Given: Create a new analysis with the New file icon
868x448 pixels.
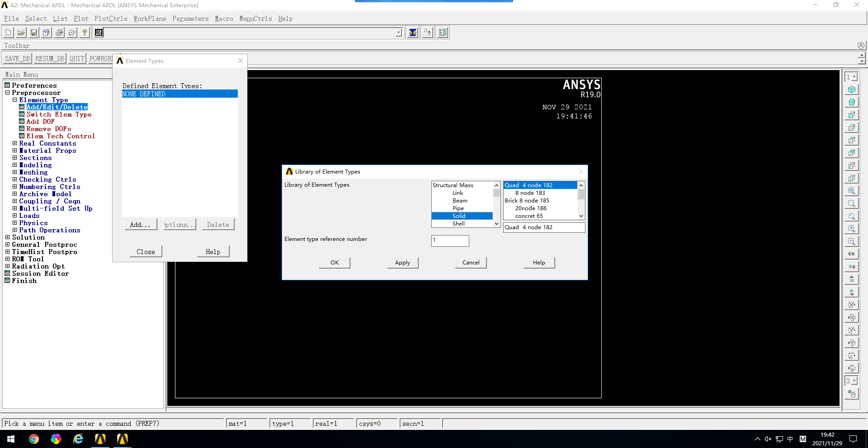Looking at the screenshot, I should click(8, 32).
